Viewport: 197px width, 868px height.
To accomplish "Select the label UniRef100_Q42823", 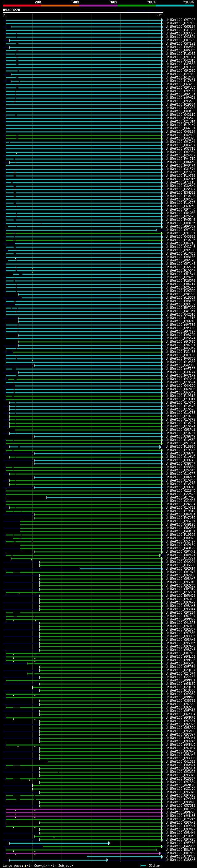I will 180,139.
